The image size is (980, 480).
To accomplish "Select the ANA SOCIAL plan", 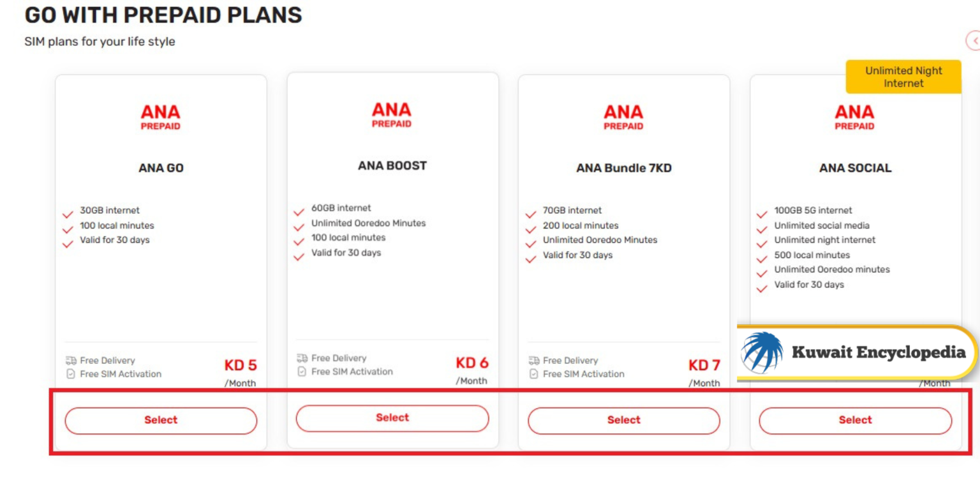I will pos(855,420).
